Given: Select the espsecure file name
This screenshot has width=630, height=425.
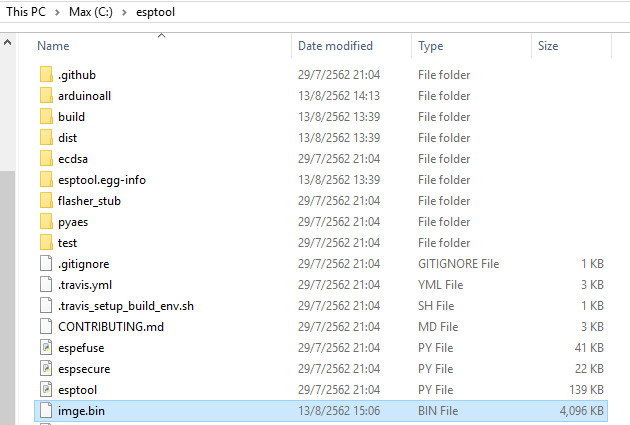Looking at the screenshot, I should 84,369.
